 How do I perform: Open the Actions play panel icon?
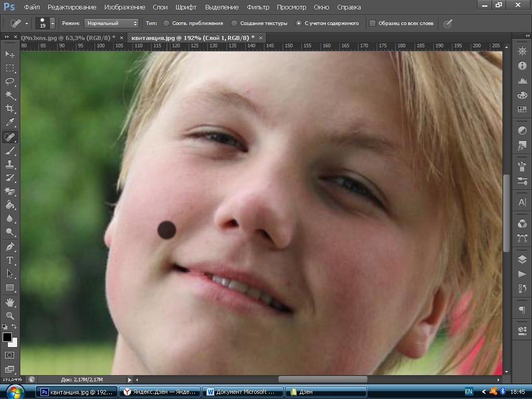tap(522, 274)
